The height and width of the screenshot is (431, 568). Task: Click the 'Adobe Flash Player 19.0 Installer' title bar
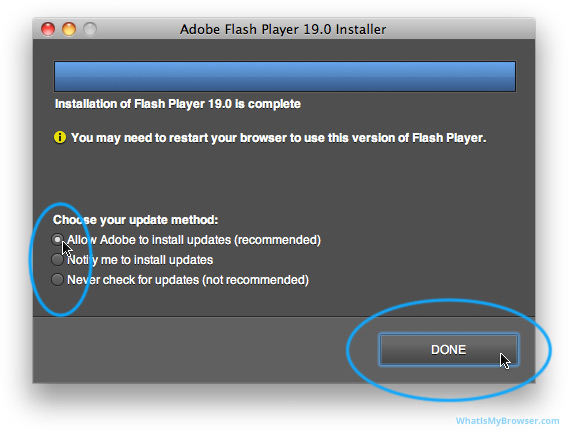click(x=283, y=29)
